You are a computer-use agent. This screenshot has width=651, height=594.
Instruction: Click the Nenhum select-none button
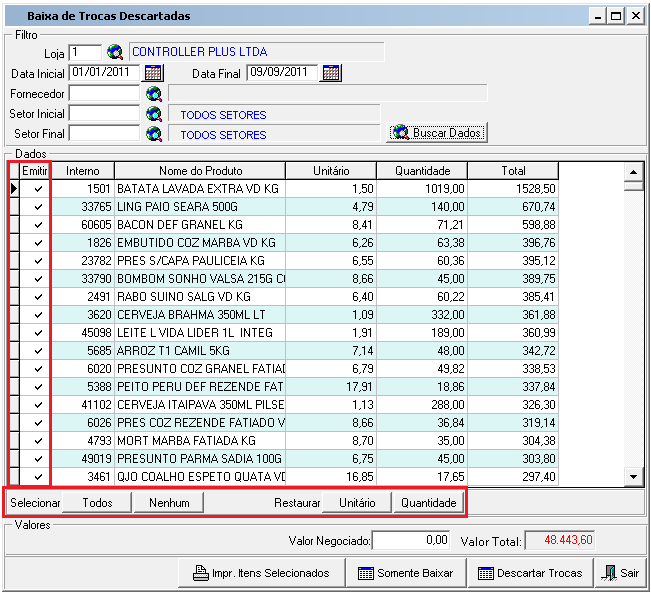pos(169,503)
